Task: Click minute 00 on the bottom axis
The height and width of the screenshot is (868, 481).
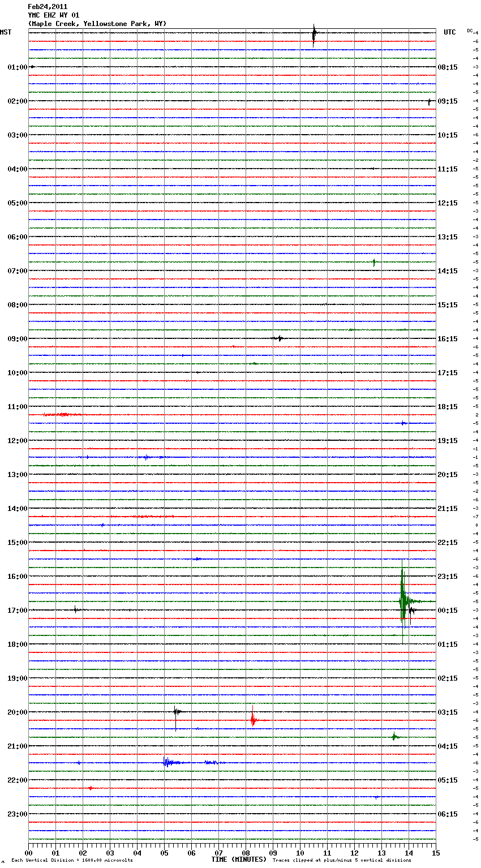Action: [28, 853]
